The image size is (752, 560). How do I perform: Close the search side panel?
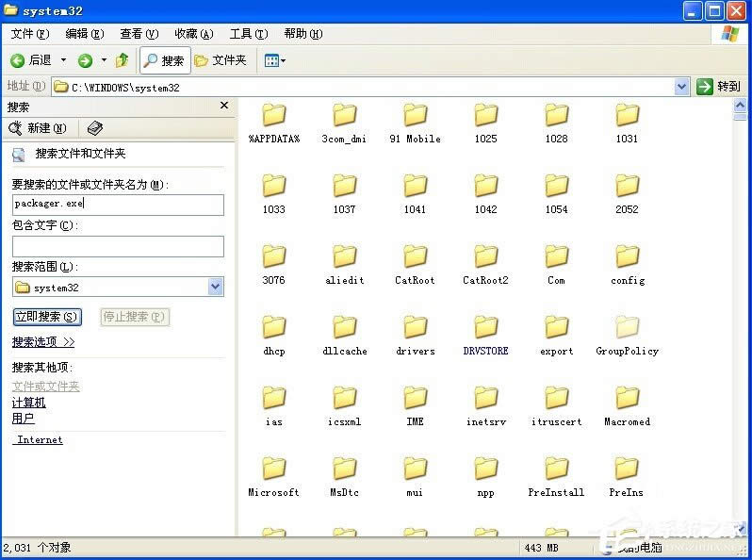point(224,107)
